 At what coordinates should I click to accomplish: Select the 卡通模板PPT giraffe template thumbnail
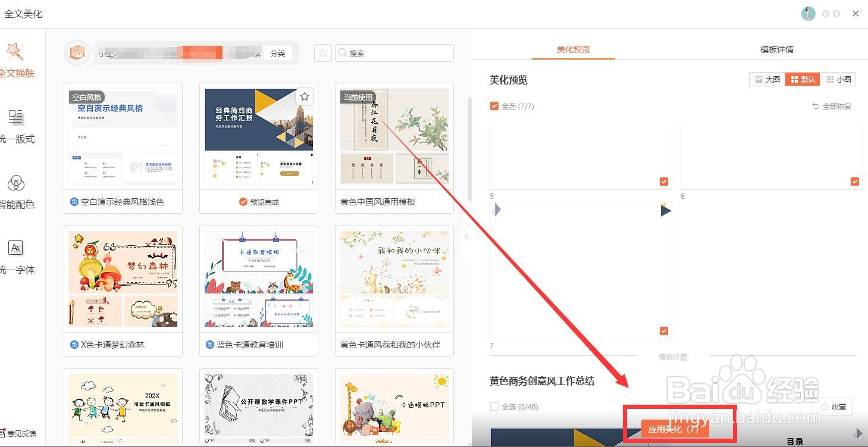pyautogui.click(x=394, y=408)
